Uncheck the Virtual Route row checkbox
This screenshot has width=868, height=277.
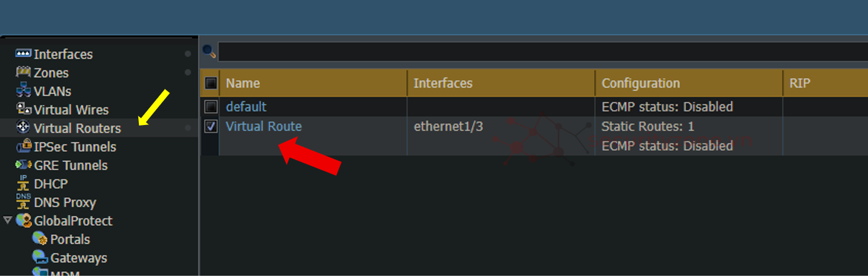pyautogui.click(x=211, y=126)
